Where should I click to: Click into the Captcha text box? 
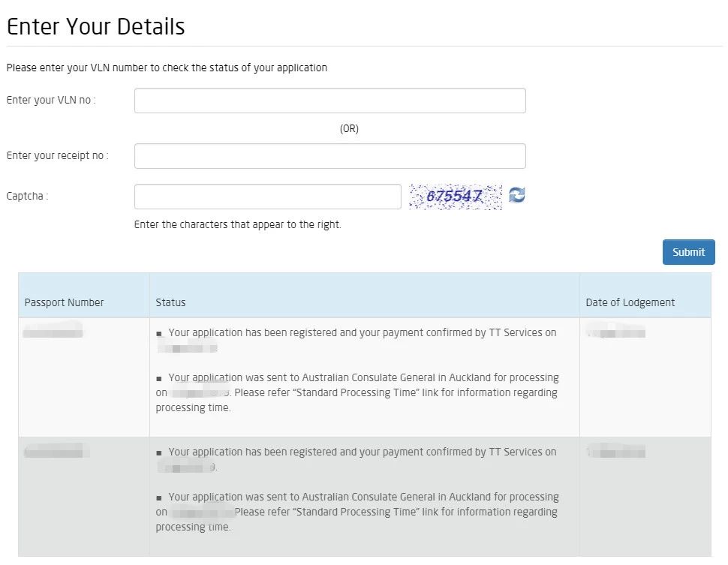267,197
